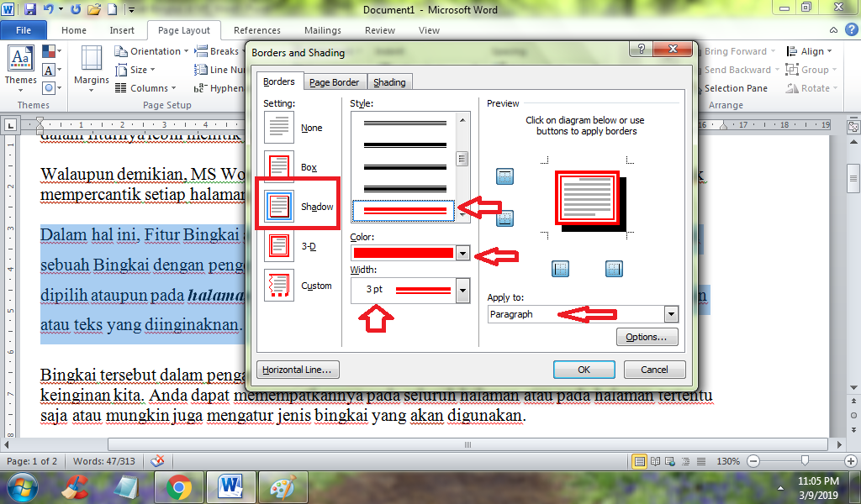
Task: Click the Borders dialog help question button
Action: [641, 48]
